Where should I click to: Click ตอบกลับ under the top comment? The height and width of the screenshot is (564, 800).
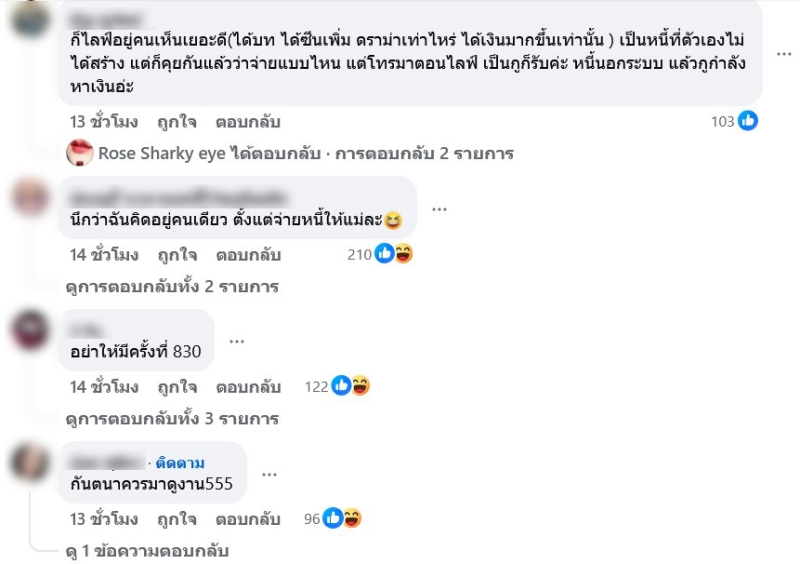click(248, 122)
